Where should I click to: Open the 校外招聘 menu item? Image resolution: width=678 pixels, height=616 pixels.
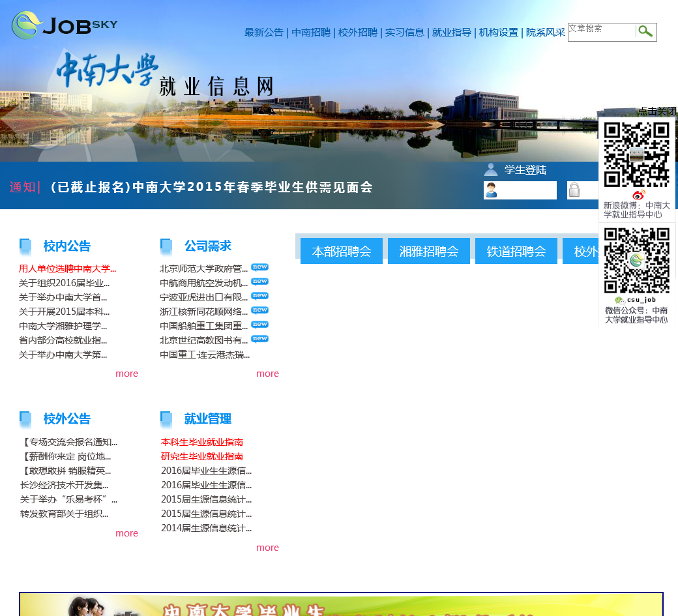coord(358,33)
